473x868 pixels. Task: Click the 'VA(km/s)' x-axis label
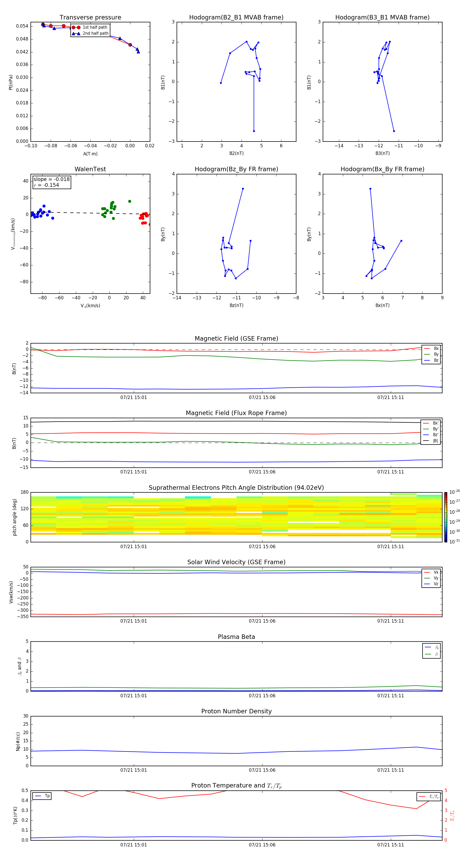pyautogui.click(x=90, y=306)
